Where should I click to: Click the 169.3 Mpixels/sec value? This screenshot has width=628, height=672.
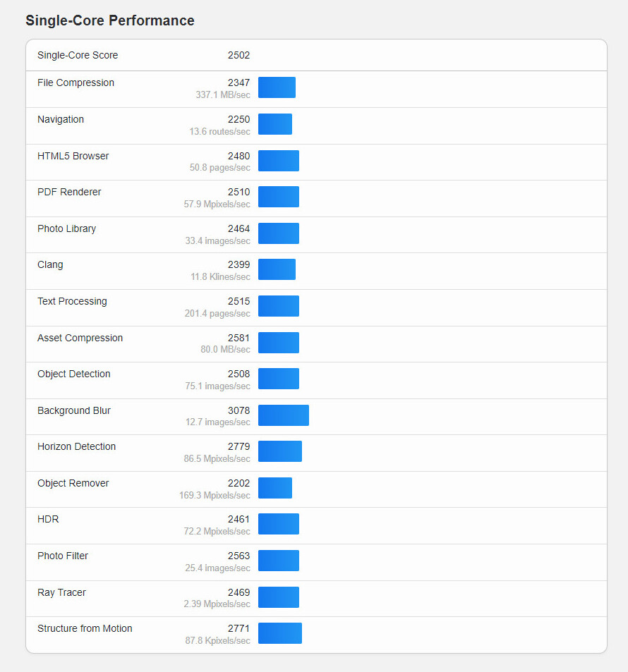pos(215,496)
